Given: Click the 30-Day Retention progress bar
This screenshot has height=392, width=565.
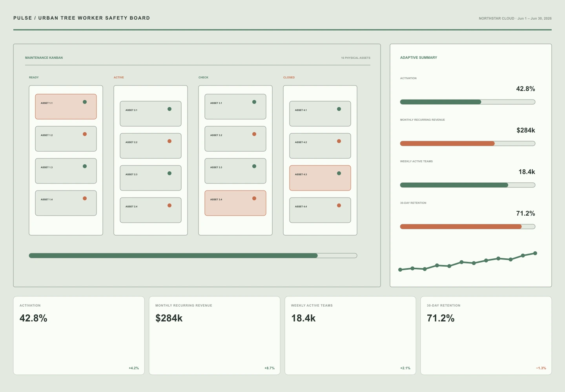Looking at the screenshot, I should [x=468, y=227].
